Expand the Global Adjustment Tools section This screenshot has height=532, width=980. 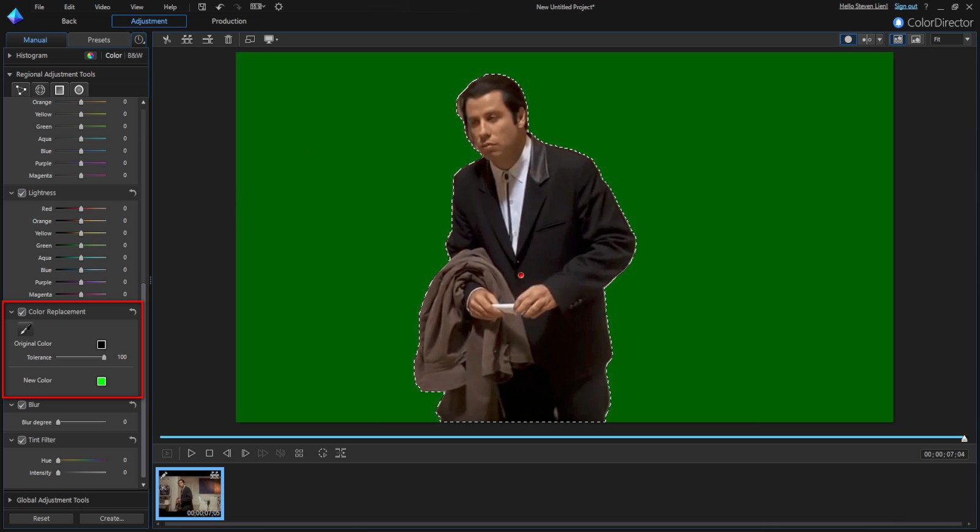10,500
